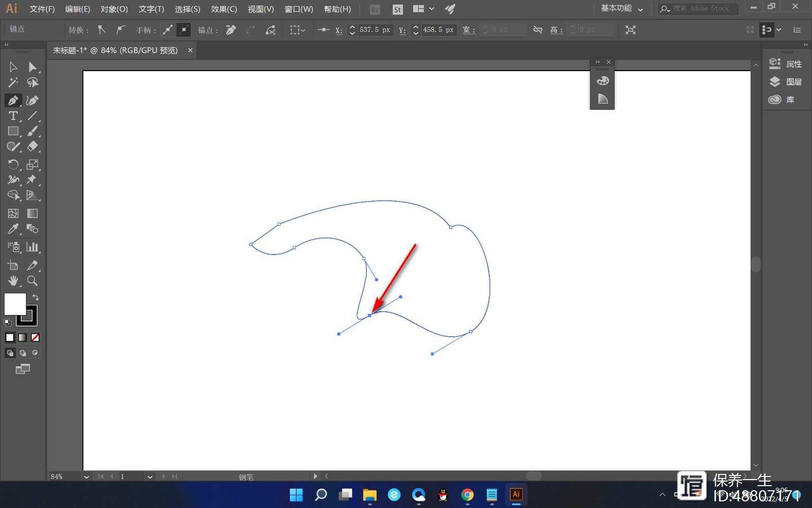Select the Lasso tool
Image resolution: width=812 pixels, height=508 pixels.
(x=32, y=82)
